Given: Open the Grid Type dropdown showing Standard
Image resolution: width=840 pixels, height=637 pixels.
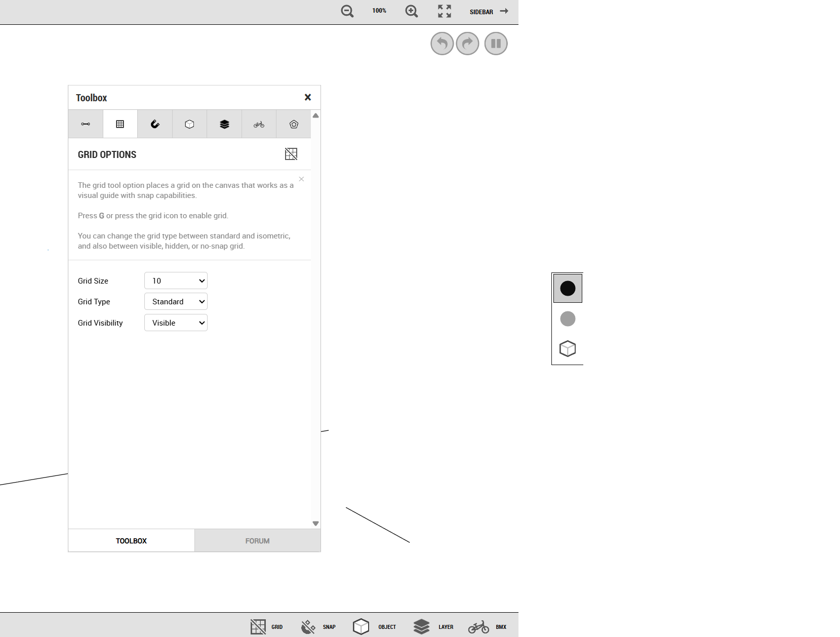Looking at the screenshot, I should (x=175, y=301).
